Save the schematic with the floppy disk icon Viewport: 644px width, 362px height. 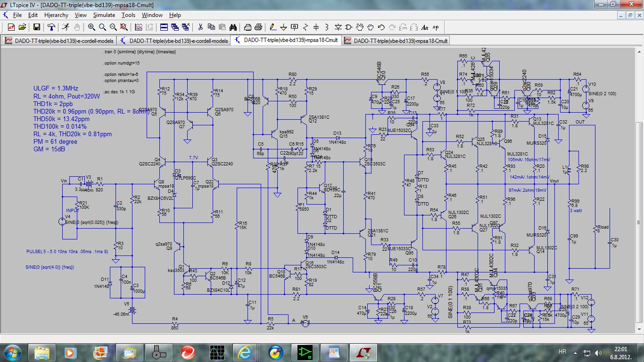pos(36,27)
